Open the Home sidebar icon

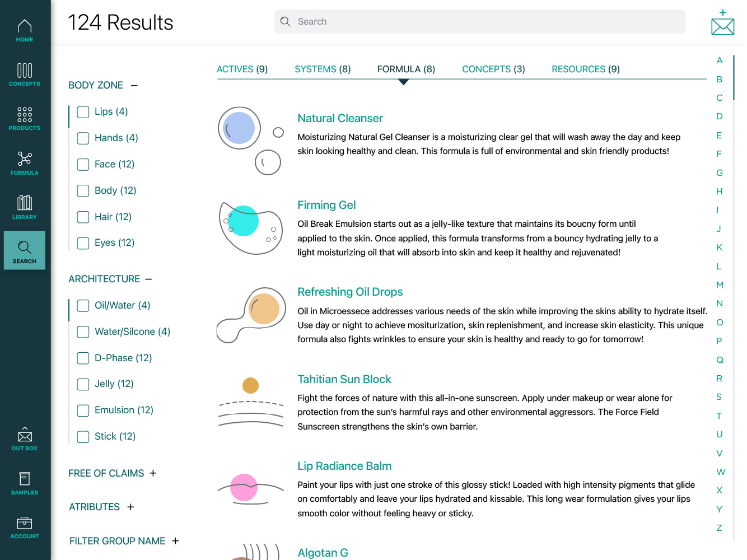pyautogui.click(x=25, y=31)
